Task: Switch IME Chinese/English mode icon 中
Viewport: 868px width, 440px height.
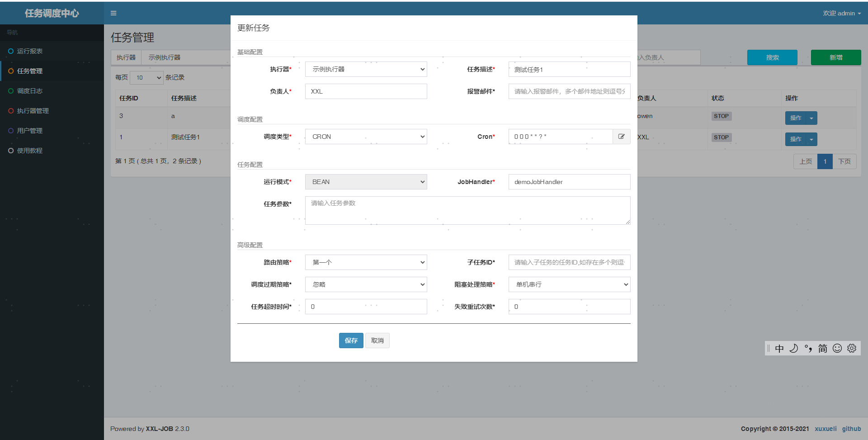Action: [x=779, y=348]
